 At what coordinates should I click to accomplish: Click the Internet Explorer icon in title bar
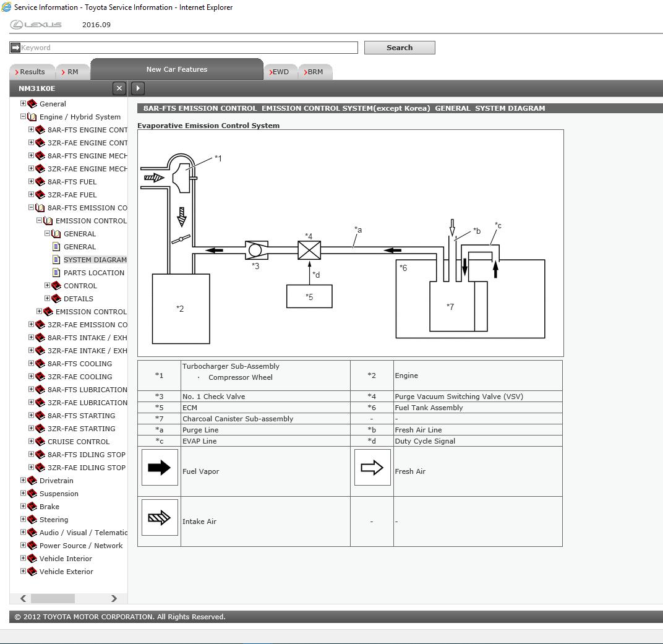tap(6, 7)
